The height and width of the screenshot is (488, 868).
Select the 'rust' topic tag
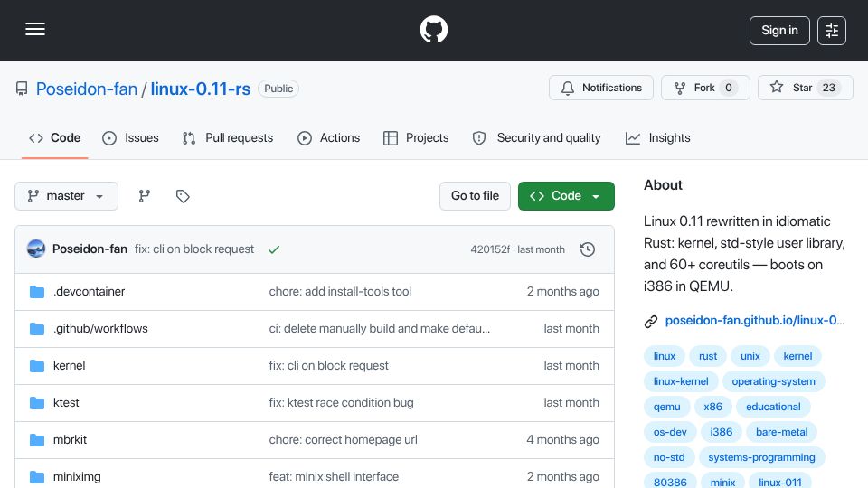[x=707, y=356]
